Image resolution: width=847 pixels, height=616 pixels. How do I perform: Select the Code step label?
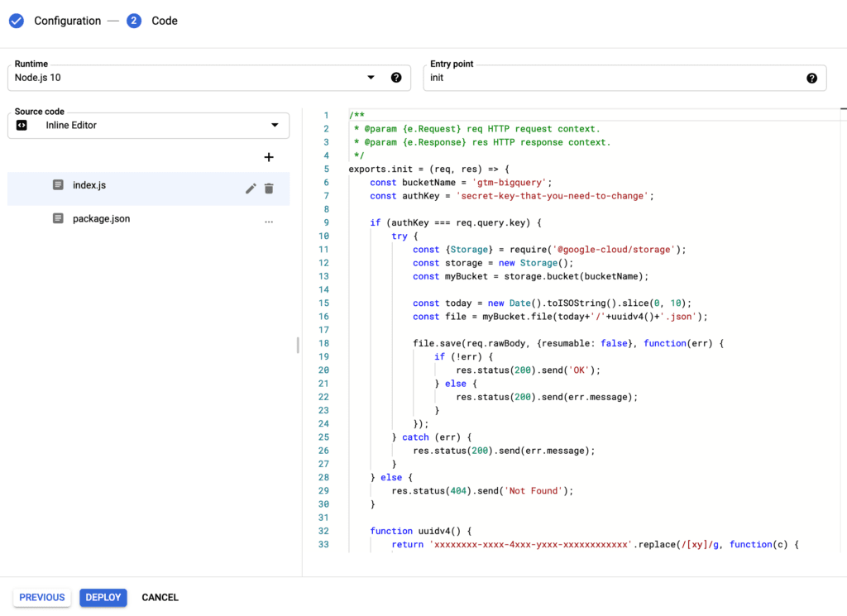point(165,21)
